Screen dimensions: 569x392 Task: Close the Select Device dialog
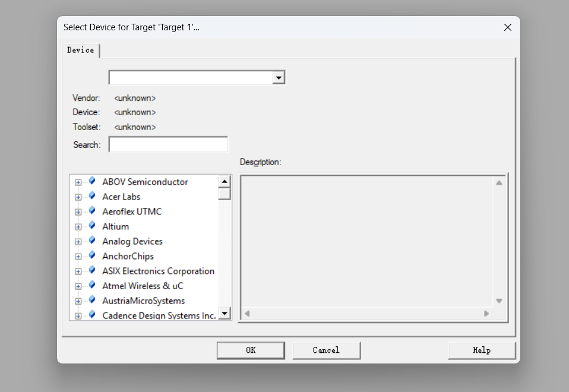(x=508, y=27)
